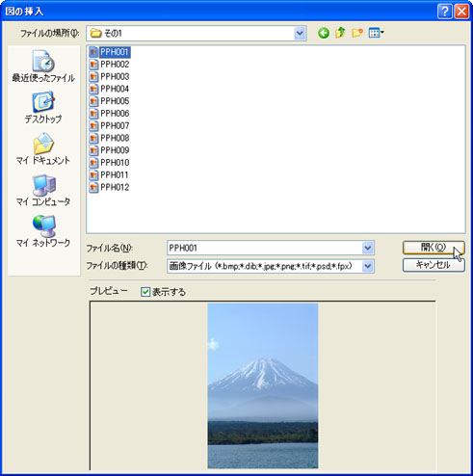Open マイ ドキュメント location
The height and width of the screenshot is (476, 473).
(x=43, y=148)
